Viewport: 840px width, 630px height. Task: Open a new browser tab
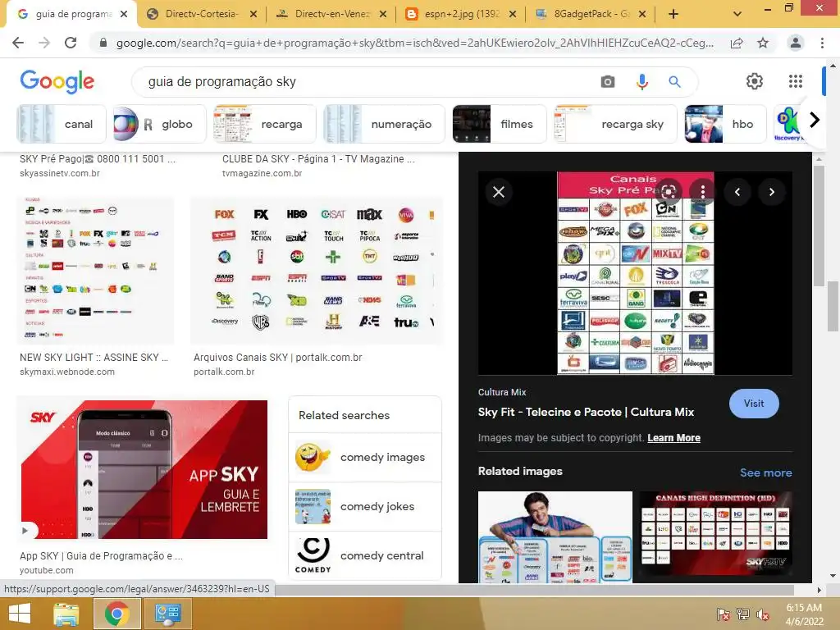673,14
